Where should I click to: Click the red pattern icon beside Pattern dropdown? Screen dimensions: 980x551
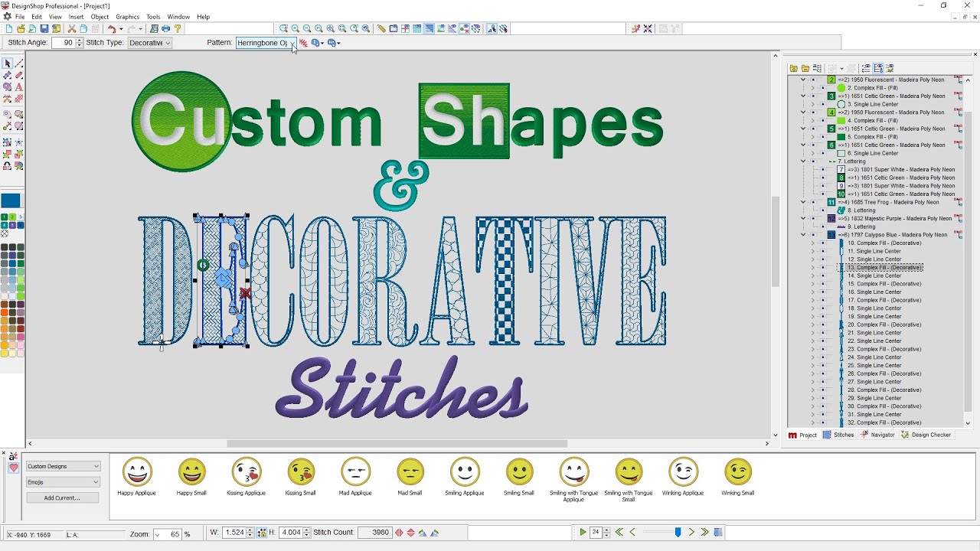pyautogui.click(x=304, y=43)
